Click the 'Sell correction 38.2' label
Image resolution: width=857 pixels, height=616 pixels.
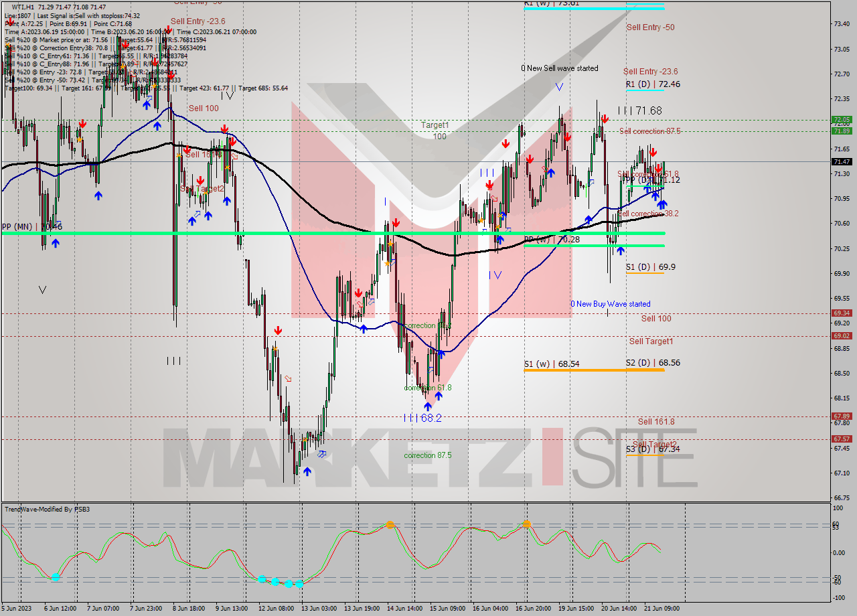point(647,214)
